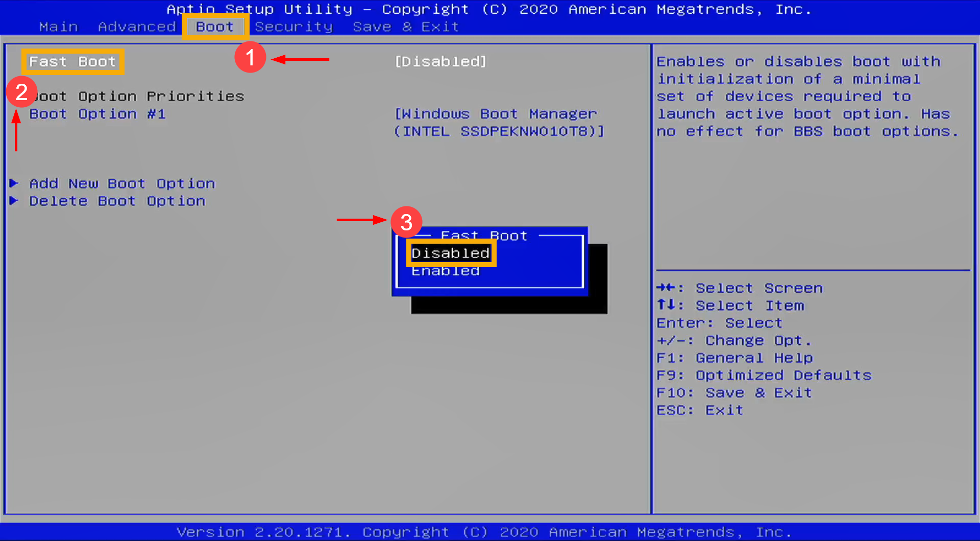Click the arrow icon before Add New Boot Option

tap(14, 183)
